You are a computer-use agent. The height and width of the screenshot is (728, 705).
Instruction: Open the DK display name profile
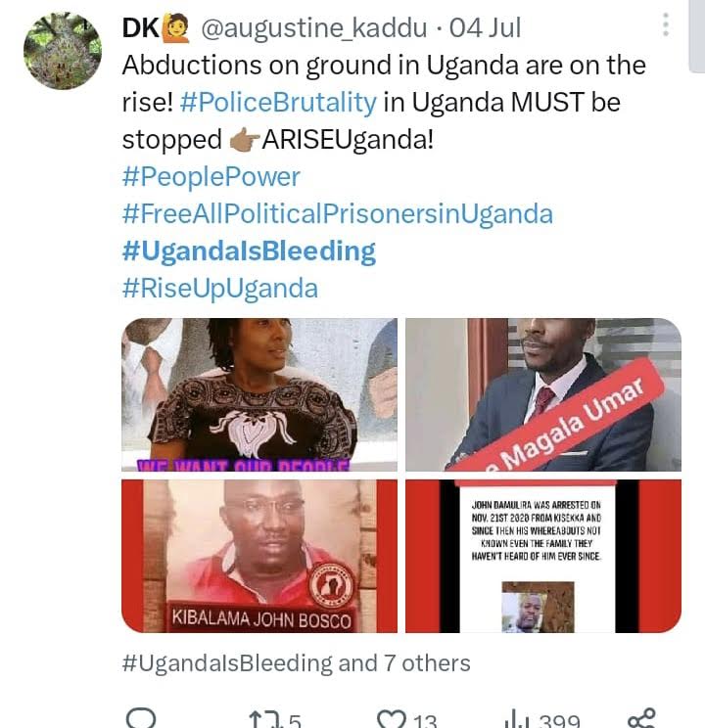(141, 27)
